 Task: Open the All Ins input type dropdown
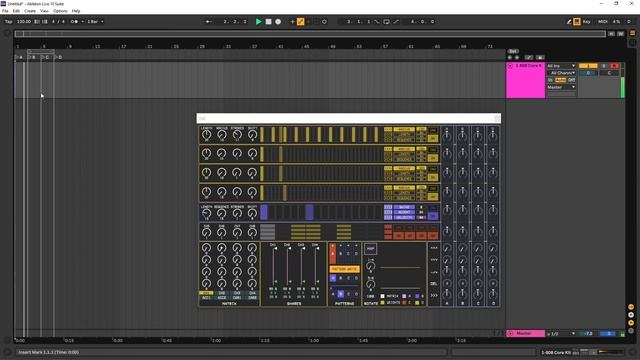[x=561, y=66]
